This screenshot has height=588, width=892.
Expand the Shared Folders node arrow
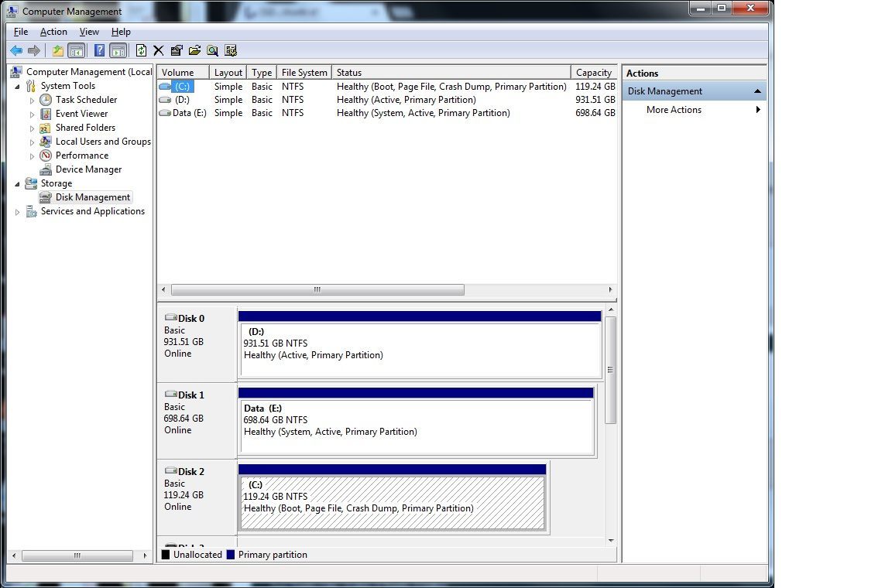(32, 128)
